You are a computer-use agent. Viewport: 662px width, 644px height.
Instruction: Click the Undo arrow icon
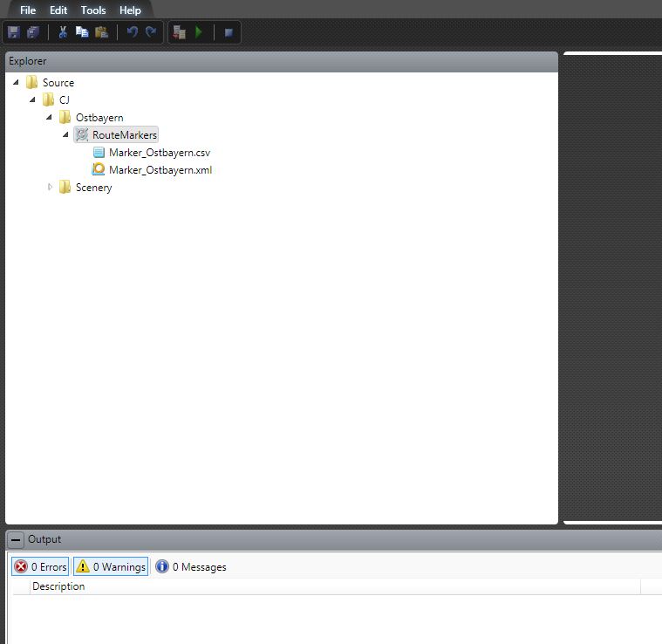pyautogui.click(x=133, y=32)
